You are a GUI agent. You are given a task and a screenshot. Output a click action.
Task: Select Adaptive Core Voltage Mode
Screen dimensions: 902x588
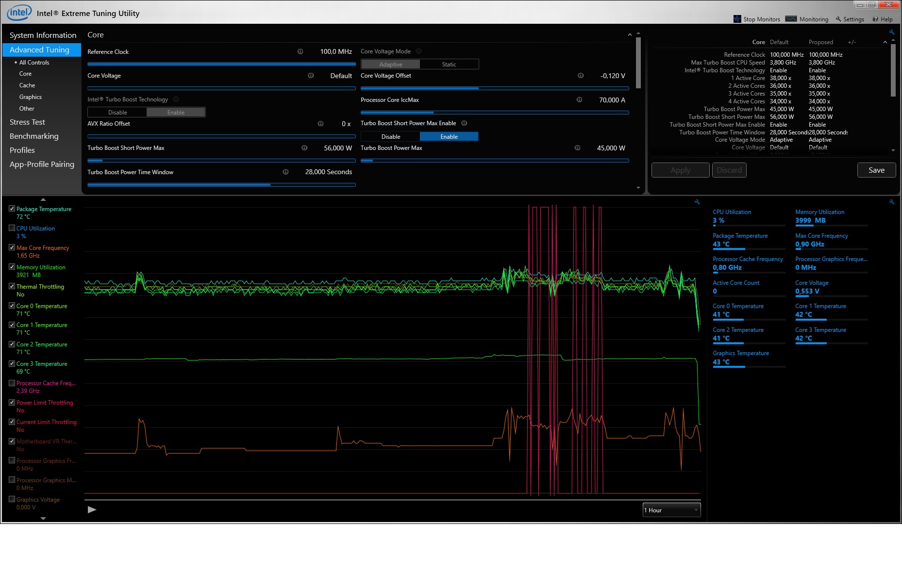pyautogui.click(x=390, y=64)
